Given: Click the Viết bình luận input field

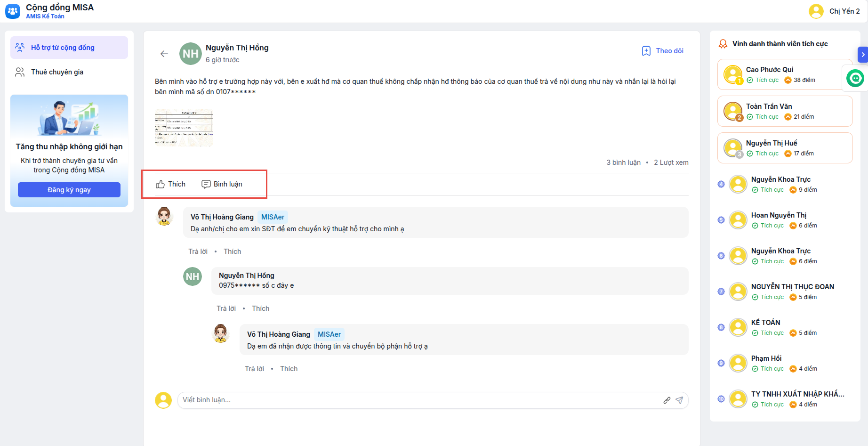Looking at the screenshot, I should [419, 400].
